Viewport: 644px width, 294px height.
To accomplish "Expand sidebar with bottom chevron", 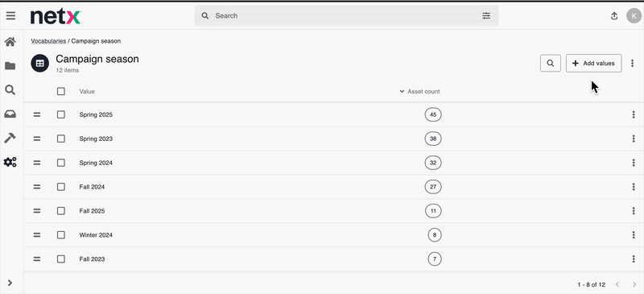I will click(10, 283).
